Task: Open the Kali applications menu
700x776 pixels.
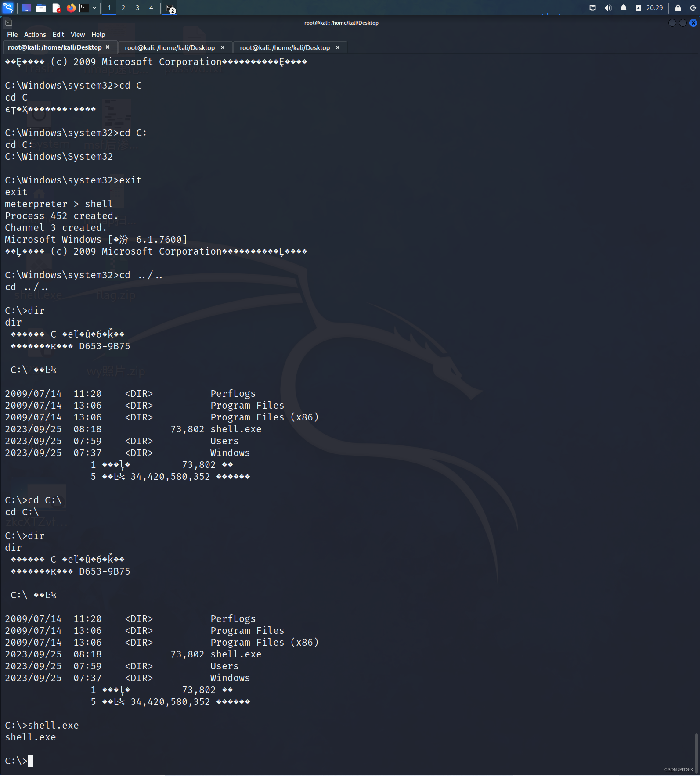Action: [8, 7]
